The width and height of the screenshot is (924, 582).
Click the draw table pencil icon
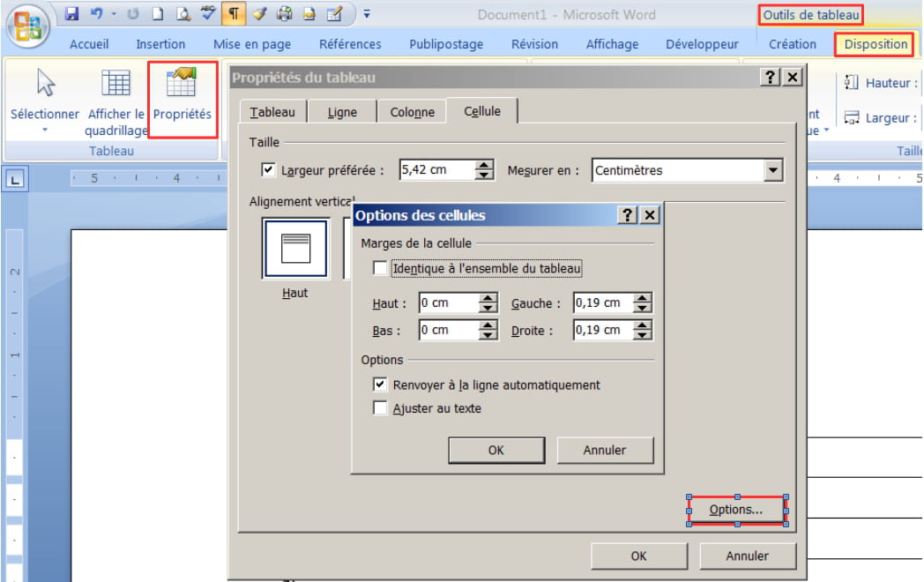[x=335, y=13]
